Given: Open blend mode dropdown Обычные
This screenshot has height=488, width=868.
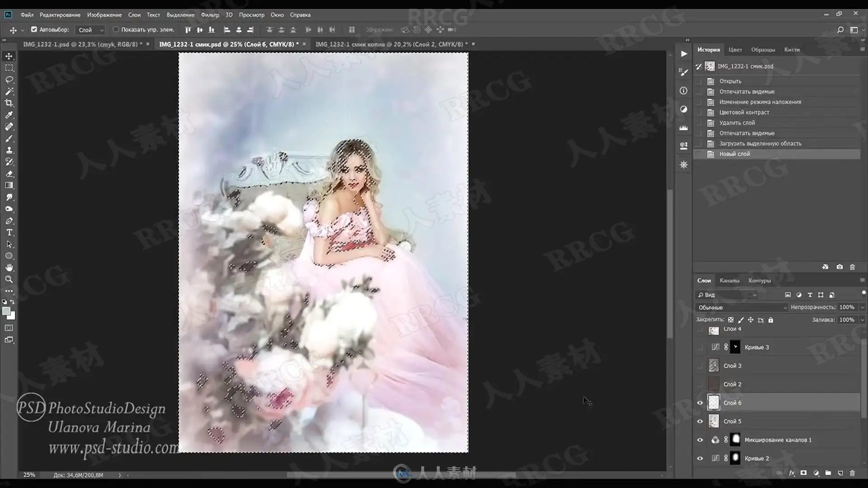Looking at the screenshot, I should pyautogui.click(x=741, y=307).
